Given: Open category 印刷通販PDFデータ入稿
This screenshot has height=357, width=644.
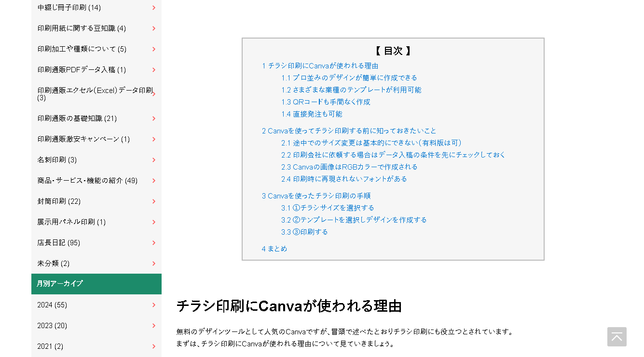Looking at the screenshot, I should click(96, 70).
